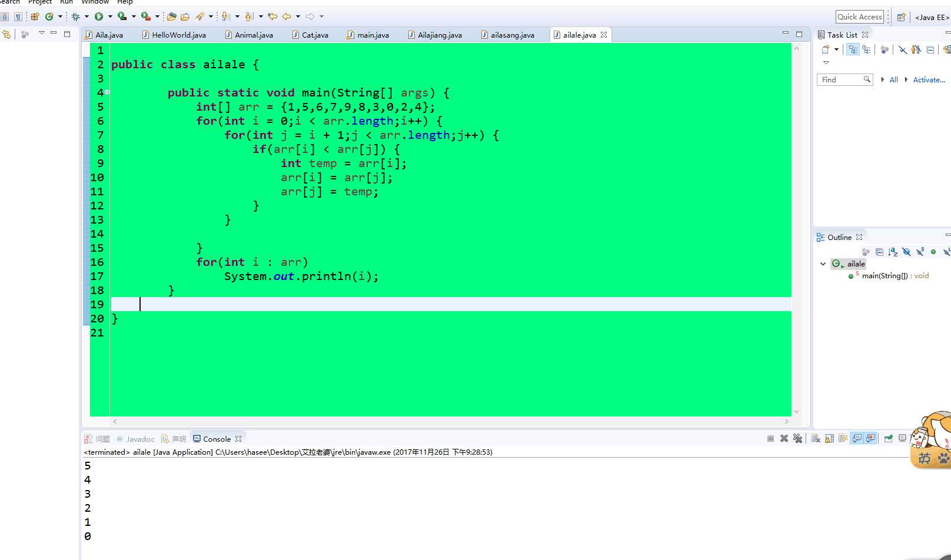Close the Console view tab
951x560 pixels.
[238, 439]
